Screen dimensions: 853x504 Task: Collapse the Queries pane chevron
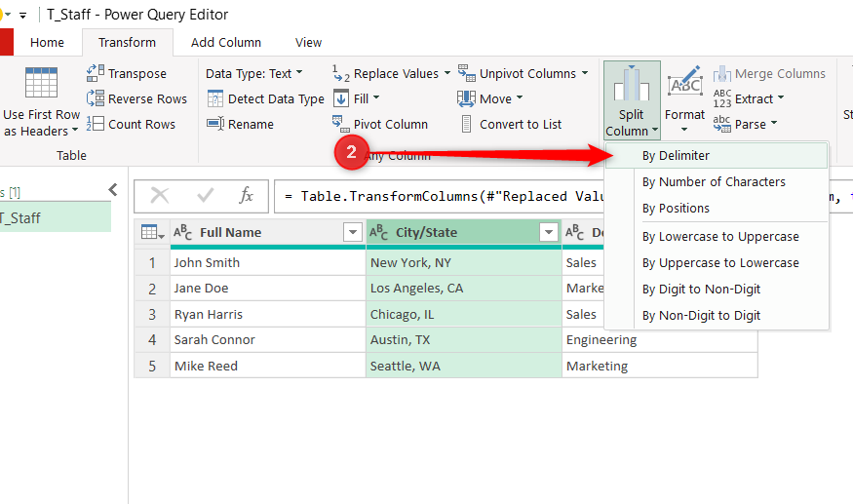[x=113, y=189]
